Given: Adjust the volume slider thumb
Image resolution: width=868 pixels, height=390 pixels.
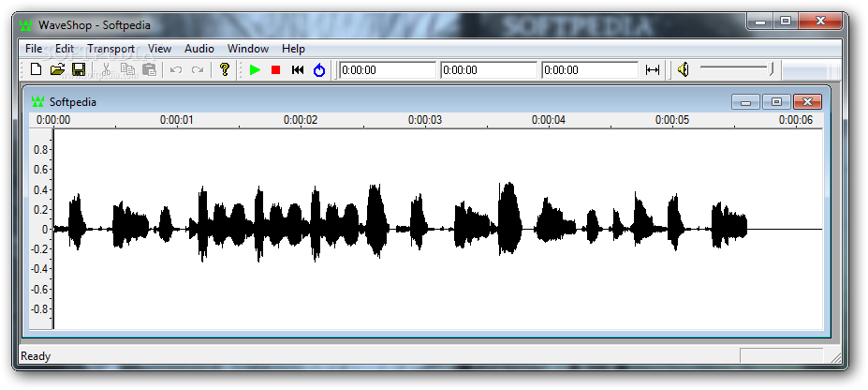Looking at the screenshot, I should click(771, 69).
